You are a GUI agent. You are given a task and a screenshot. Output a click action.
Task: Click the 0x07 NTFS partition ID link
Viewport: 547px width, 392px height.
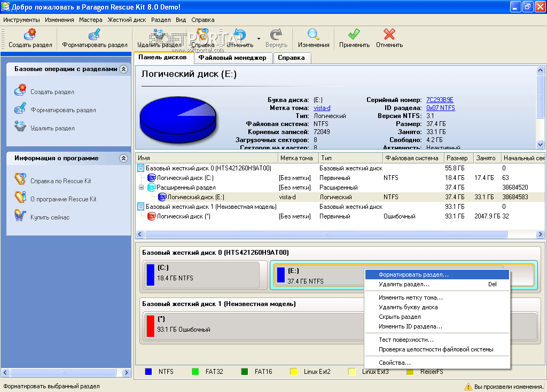point(441,108)
